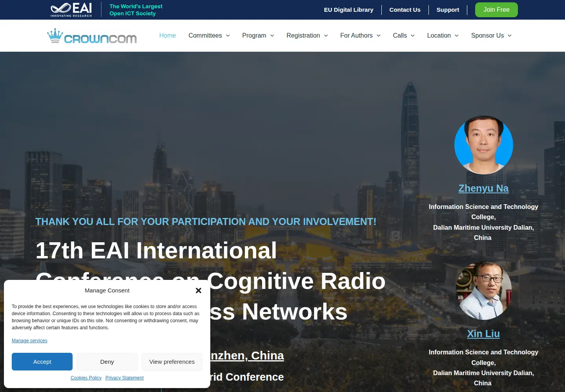Image resolution: width=565 pixels, height=392 pixels.
Task: Open the Cookies Policy link
Action: pyautogui.click(x=86, y=378)
